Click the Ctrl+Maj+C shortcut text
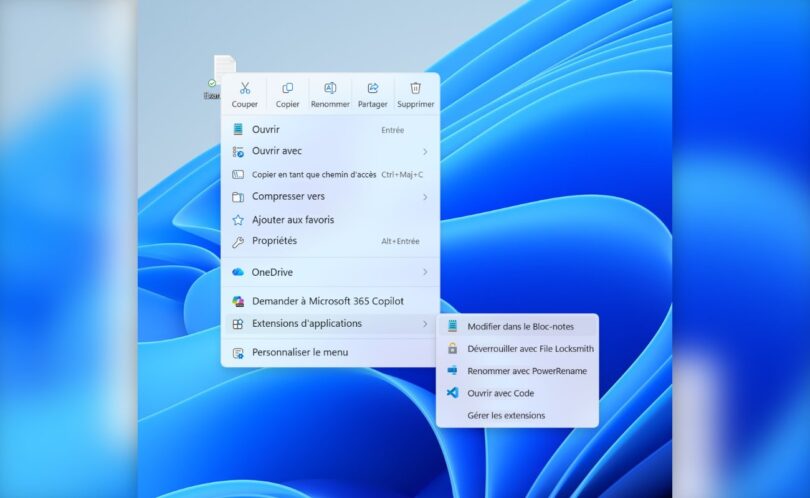This screenshot has height=498, width=810. (x=402, y=175)
